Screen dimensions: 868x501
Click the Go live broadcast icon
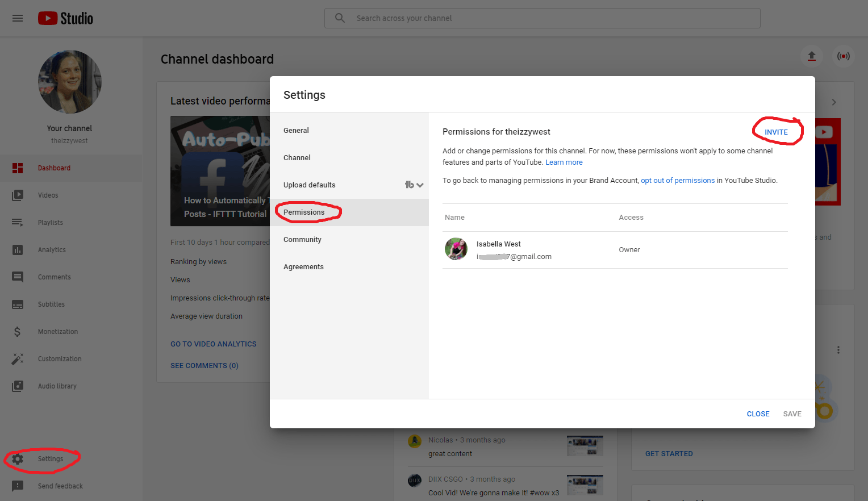844,56
